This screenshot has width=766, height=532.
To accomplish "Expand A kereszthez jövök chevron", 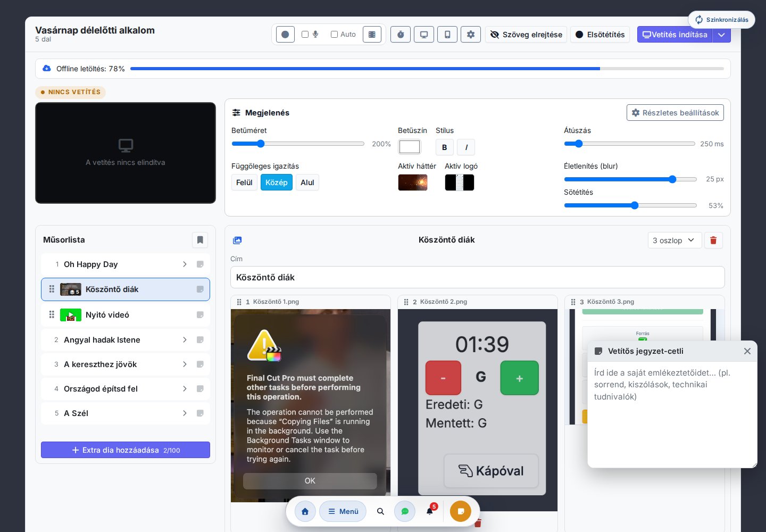I will 185,364.
